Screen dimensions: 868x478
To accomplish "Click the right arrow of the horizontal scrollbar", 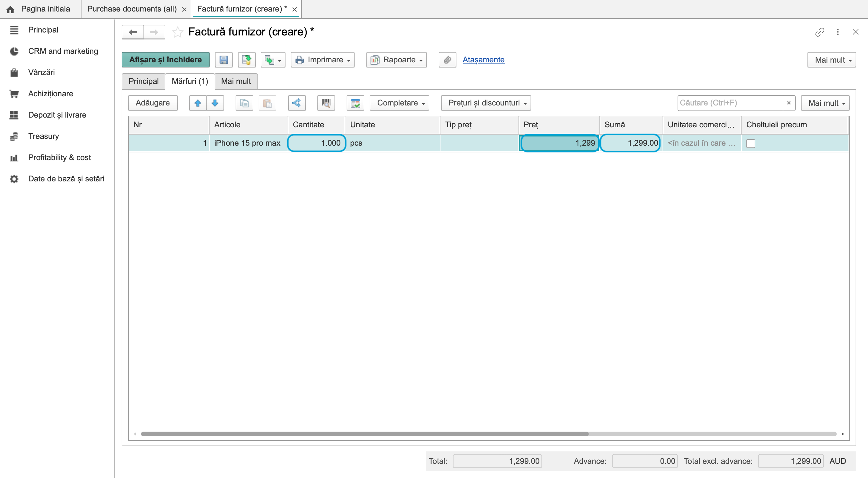I will click(843, 434).
